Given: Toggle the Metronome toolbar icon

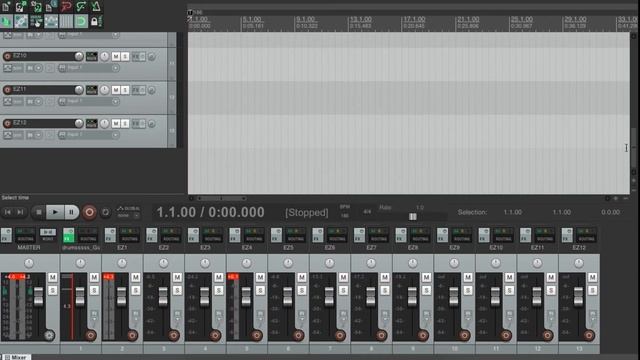Looking at the screenshot, I should click(96, 6).
